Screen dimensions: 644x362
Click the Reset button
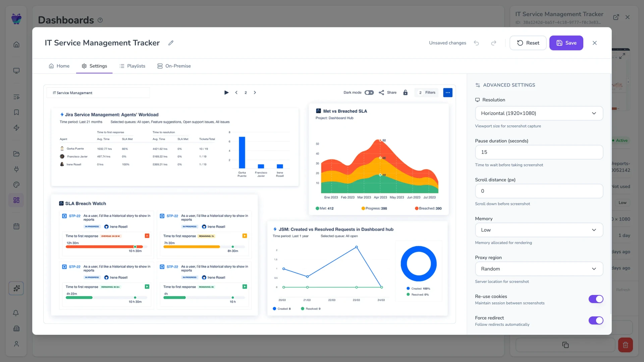(528, 43)
